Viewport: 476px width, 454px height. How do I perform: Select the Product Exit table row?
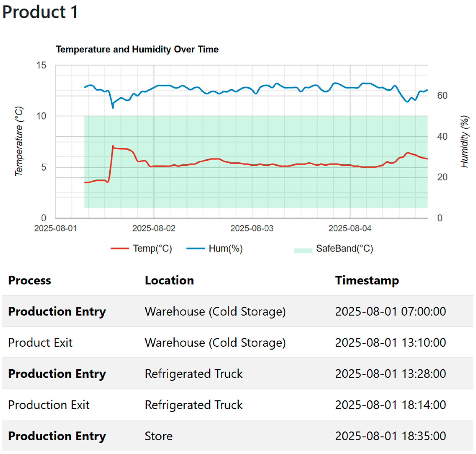pos(40,342)
